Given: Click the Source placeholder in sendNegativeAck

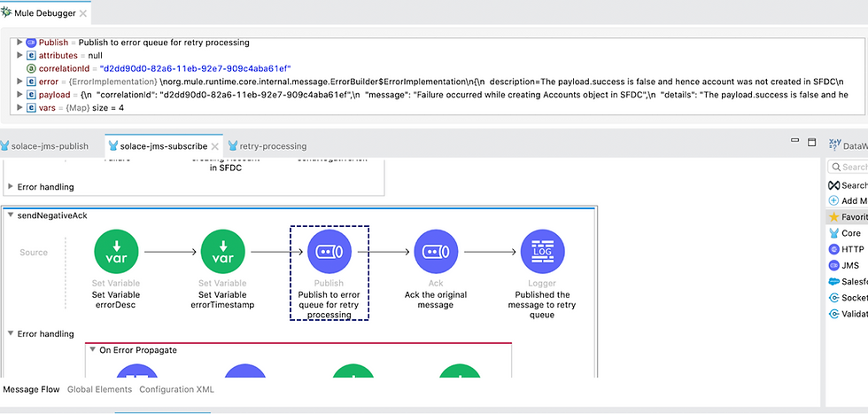Looking at the screenshot, I should (34, 253).
